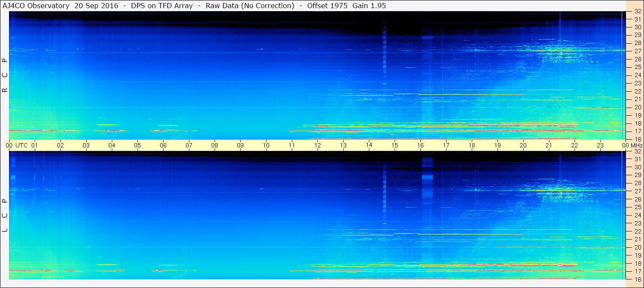Screen dimensions: 644x288
Task: Click the R C P panel label
Action: tap(5, 75)
